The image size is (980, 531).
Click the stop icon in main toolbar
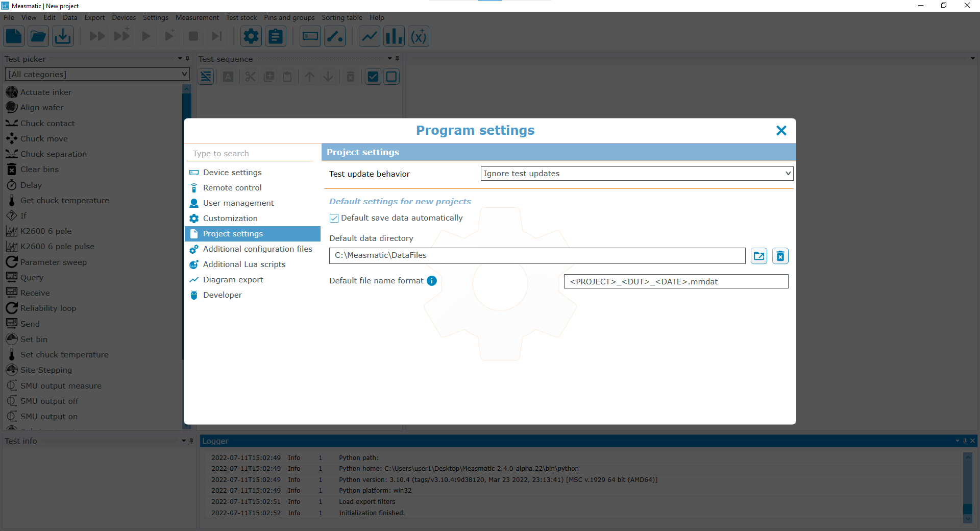click(193, 36)
